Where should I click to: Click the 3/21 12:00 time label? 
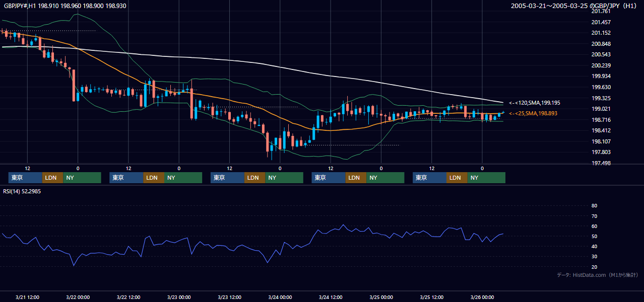pyautogui.click(x=27, y=297)
